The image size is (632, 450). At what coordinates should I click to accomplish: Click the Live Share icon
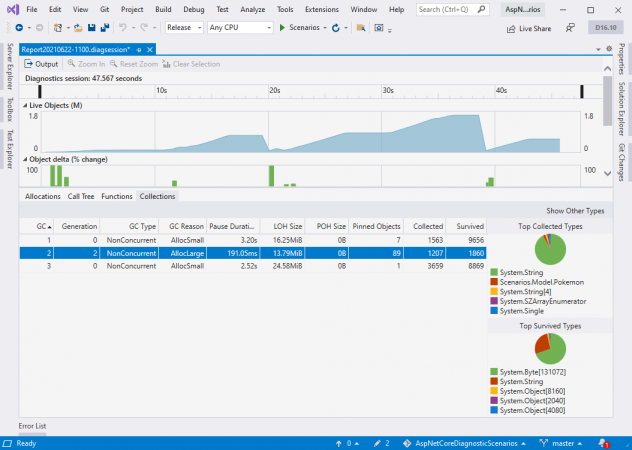tap(511, 29)
